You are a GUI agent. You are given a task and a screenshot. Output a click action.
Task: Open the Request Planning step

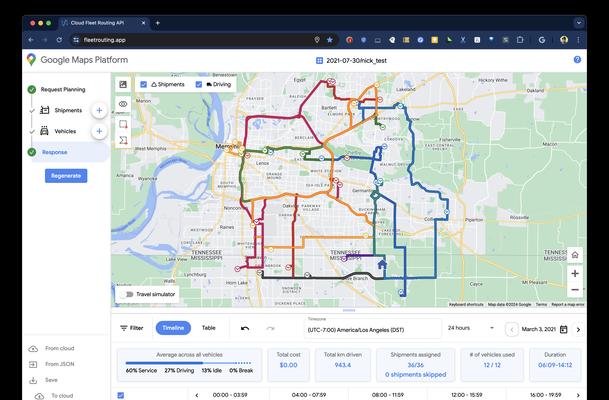click(x=63, y=90)
